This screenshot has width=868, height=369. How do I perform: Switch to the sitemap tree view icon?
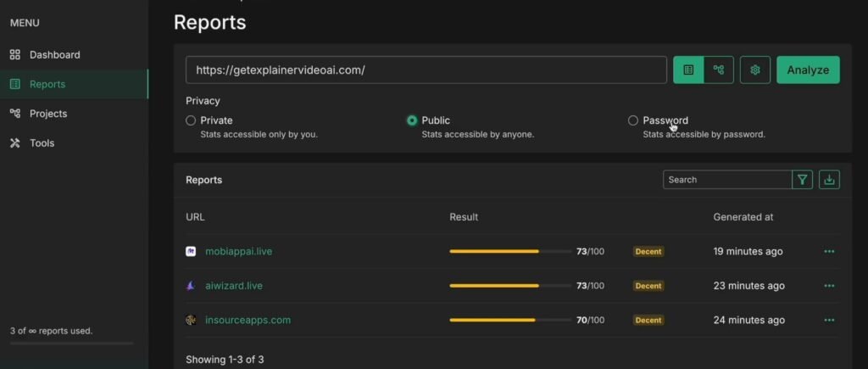pos(719,70)
